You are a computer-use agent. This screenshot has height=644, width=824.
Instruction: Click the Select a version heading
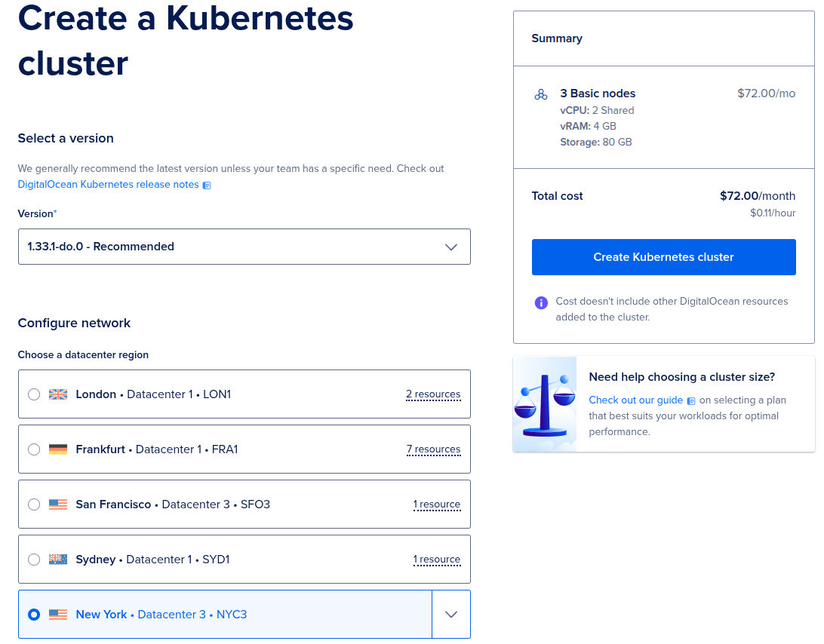point(66,138)
